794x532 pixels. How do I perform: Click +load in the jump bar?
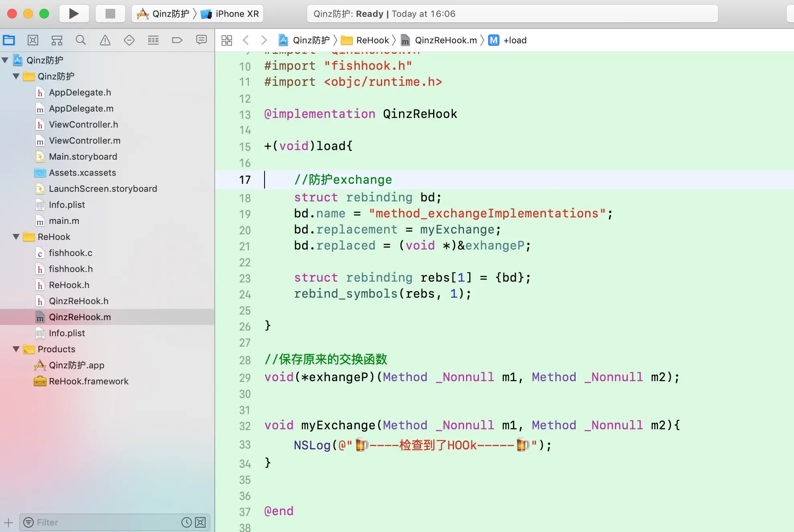515,40
